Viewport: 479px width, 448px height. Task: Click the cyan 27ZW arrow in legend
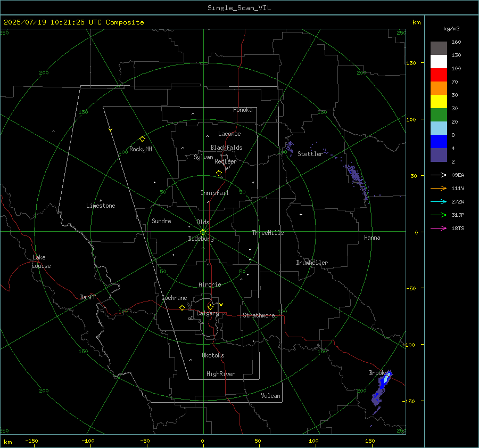[x=439, y=201]
